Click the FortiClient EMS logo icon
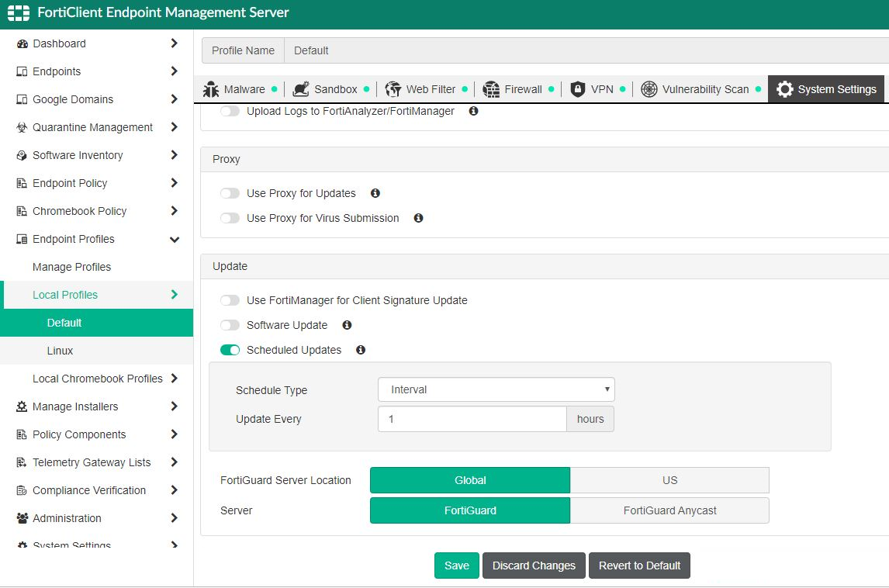 point(18,12)
